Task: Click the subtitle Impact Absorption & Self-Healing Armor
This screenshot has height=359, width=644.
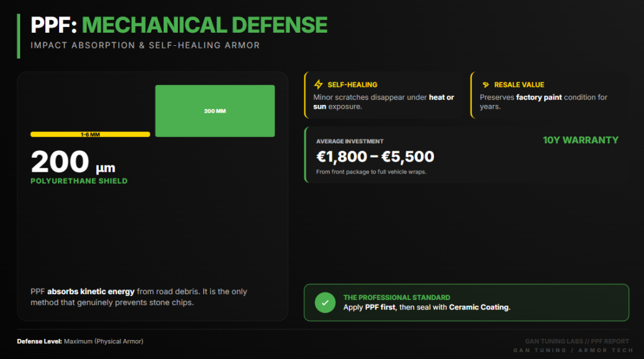Action: point(145,45)
